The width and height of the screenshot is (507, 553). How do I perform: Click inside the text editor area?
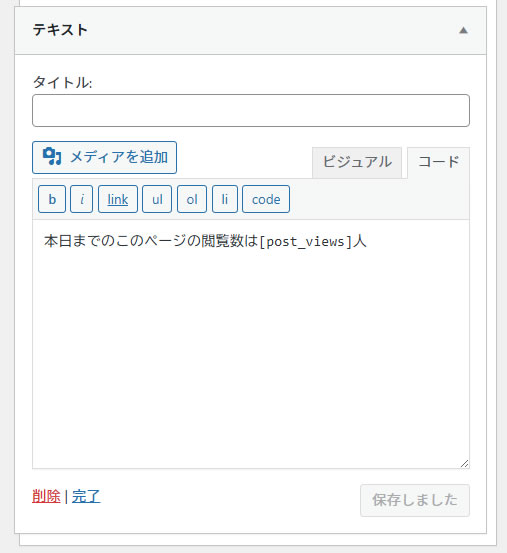251,344
